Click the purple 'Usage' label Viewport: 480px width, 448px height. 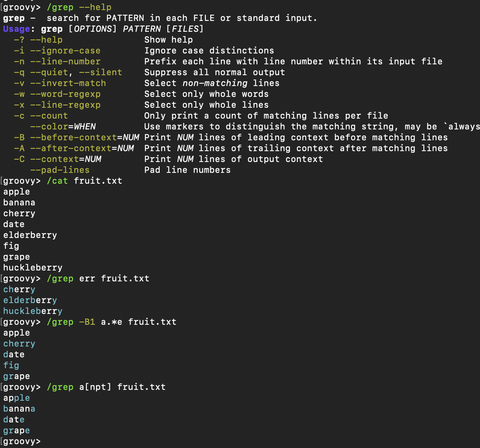pos(16,29)
